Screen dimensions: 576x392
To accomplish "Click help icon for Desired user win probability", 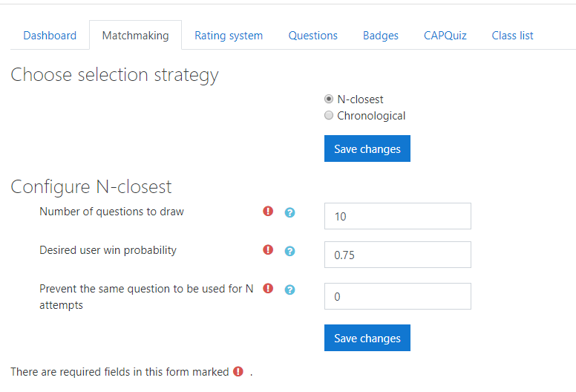I will click(290, 251).
